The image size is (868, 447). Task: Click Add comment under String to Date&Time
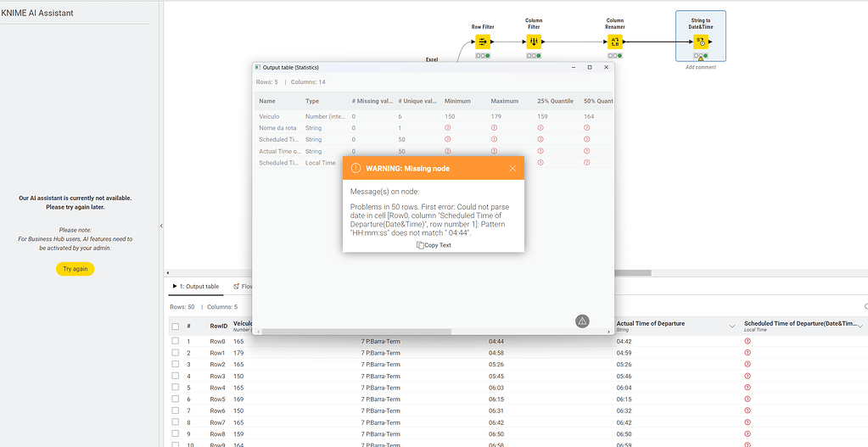[701, 68]
